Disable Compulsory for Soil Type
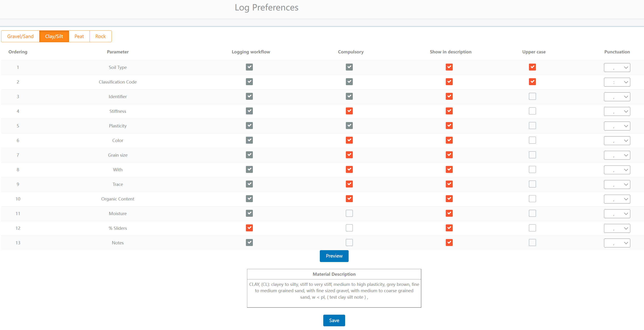The image size is (644, 330). pos(349,67)
